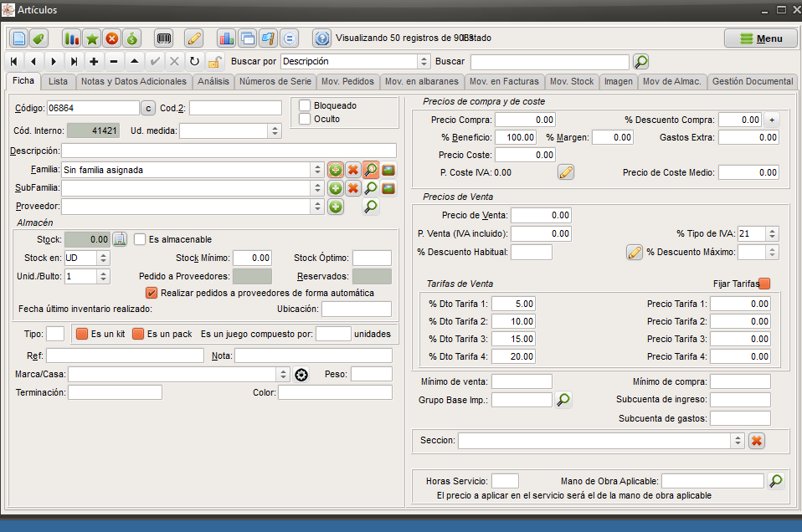Click the barcode icon in the toolbar
Screen dimensions: 802x532
(x=164, y=38)
